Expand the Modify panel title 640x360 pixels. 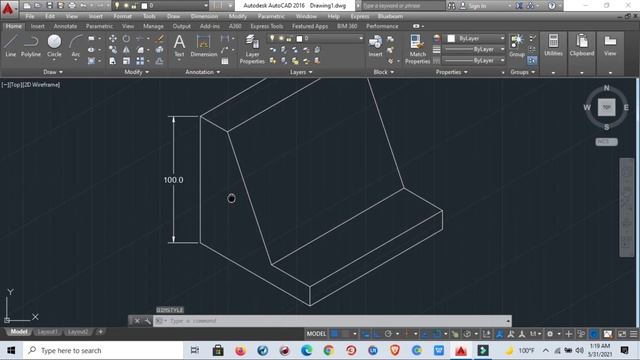point(136,72)
